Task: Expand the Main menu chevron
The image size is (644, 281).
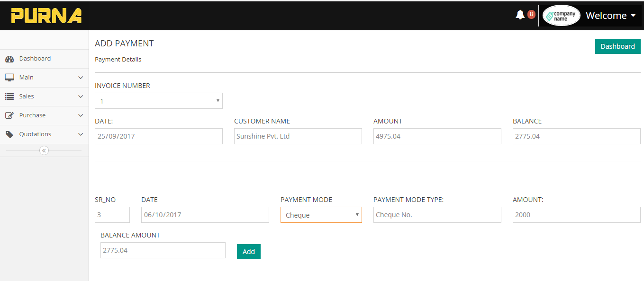Action: click(x=81, y=78)
